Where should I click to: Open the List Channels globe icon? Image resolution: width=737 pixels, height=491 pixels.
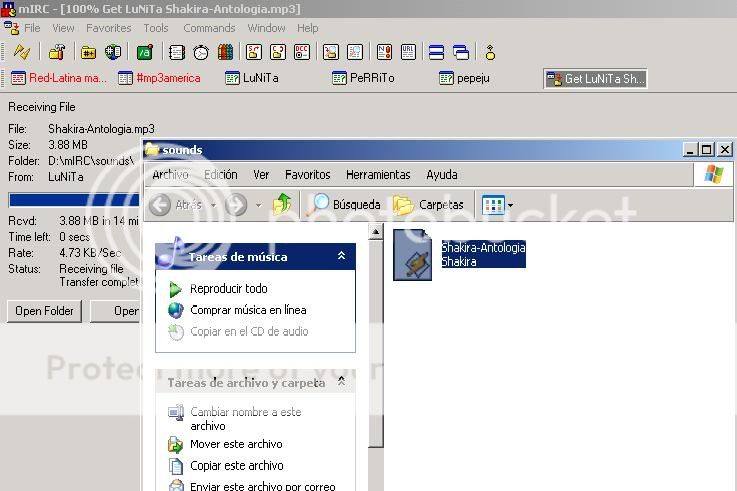click(113, 52)
